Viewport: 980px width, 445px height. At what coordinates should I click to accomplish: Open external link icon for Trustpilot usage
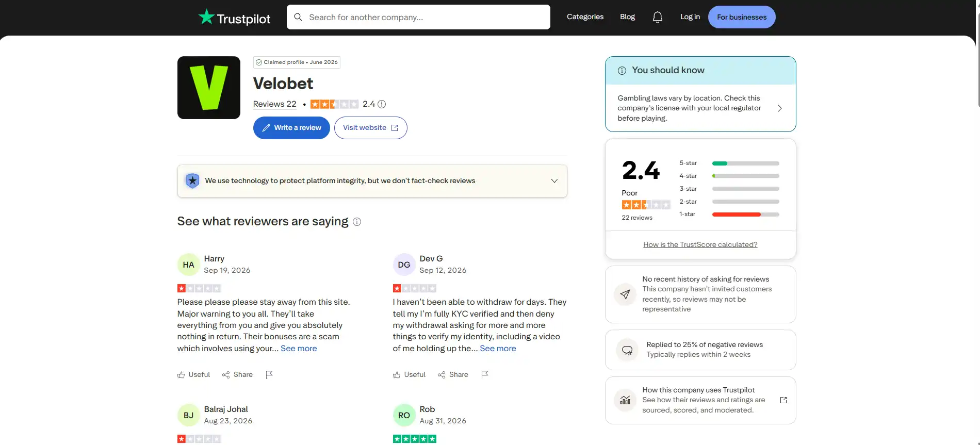tap(783, 400)
